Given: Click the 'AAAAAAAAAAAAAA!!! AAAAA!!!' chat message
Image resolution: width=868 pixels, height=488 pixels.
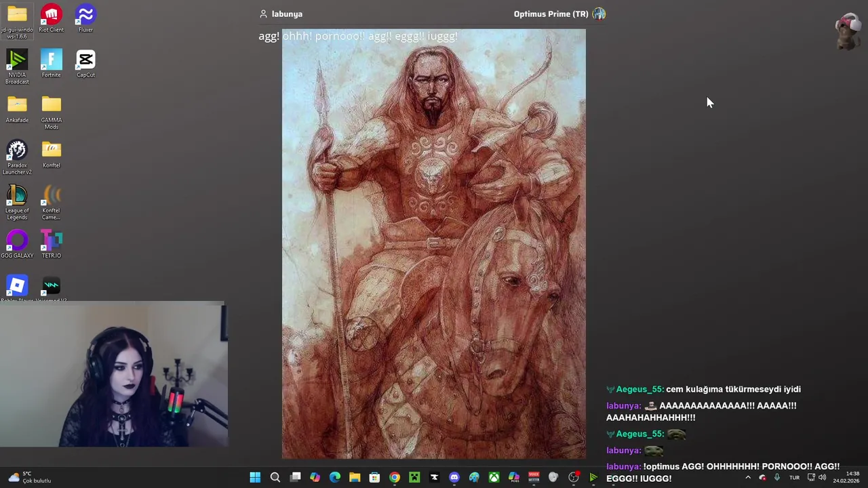Looking at the screenshot, I should click(701, 411).
